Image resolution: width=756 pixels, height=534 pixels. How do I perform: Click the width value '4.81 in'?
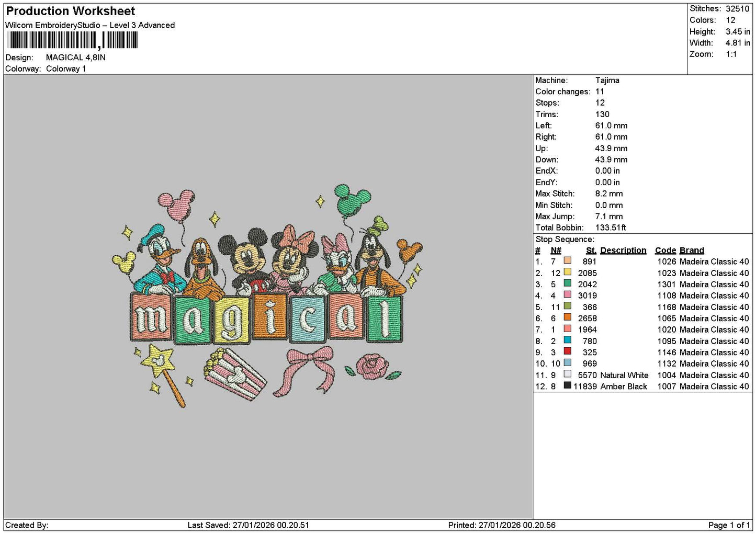(738, 43)
